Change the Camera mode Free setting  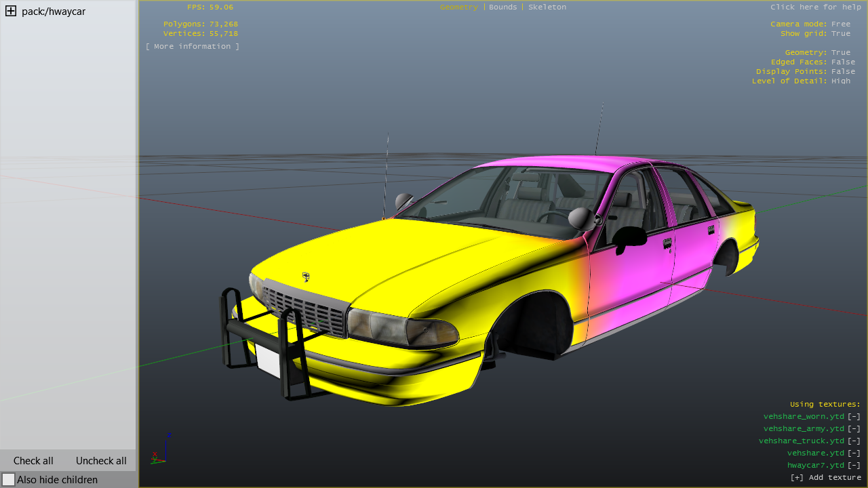click(x=840, y=24)
